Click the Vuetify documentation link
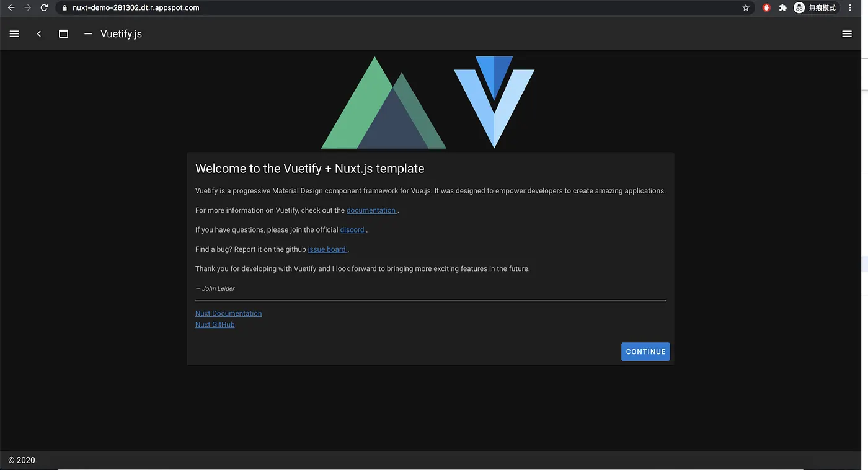 [x=371, y=210]
